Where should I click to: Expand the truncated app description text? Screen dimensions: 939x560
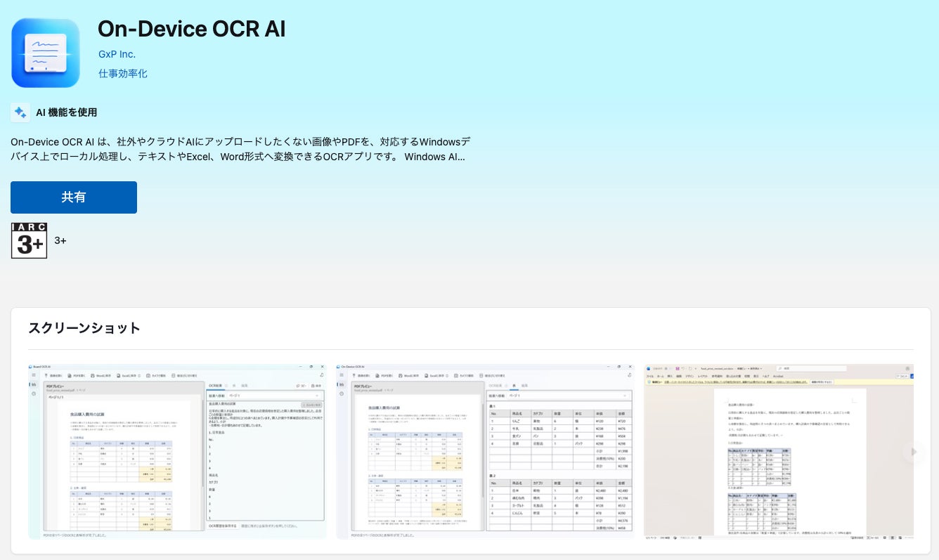pyautogui.click(x=240, y=149)
